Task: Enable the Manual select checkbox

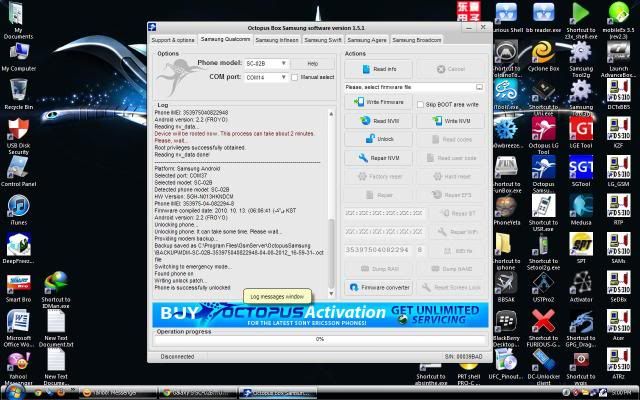Action: [295, 77]
